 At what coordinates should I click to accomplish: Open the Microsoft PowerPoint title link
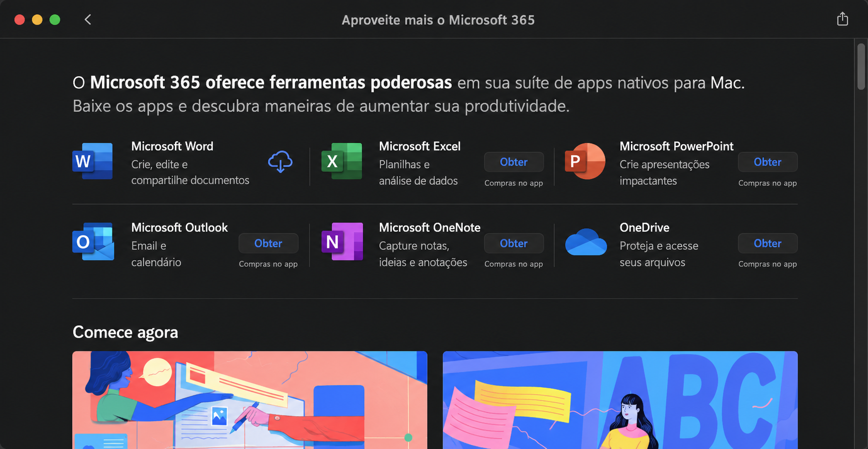point(676,146)
